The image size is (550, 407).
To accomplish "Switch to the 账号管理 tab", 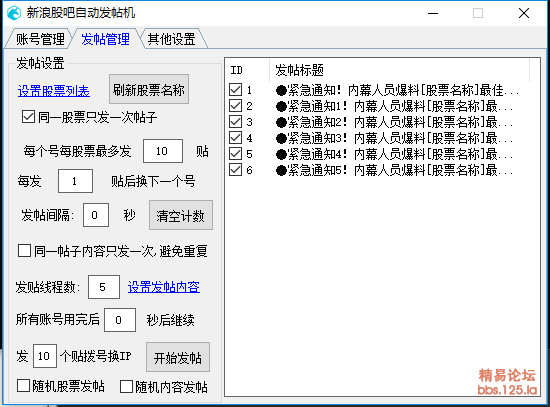I will (x=39, y=39).
